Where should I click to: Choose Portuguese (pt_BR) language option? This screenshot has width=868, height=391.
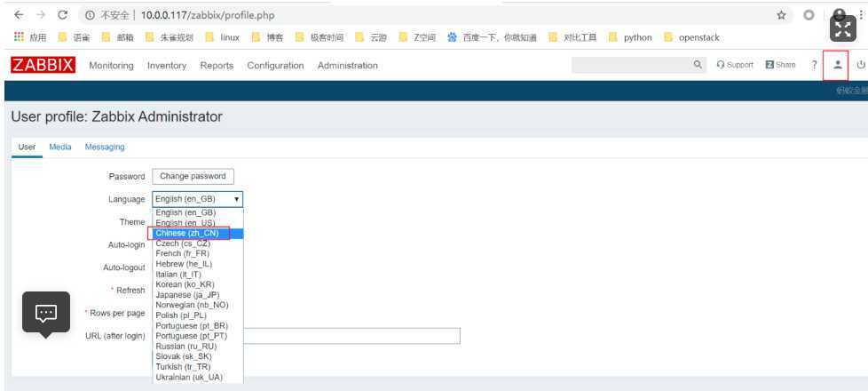(198, 325)
